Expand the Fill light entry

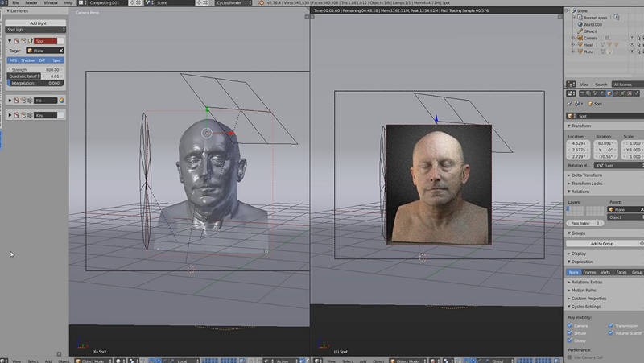click(10, 101)
